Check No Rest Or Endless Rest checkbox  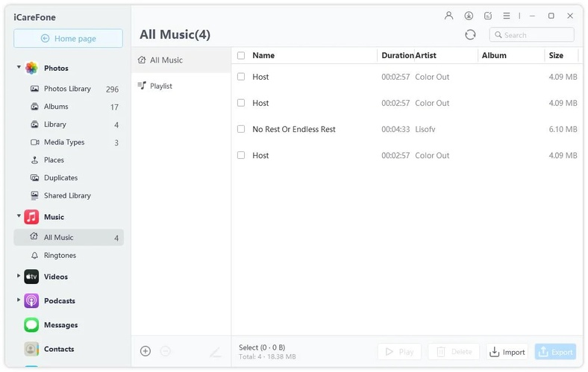tap(241, 129)
